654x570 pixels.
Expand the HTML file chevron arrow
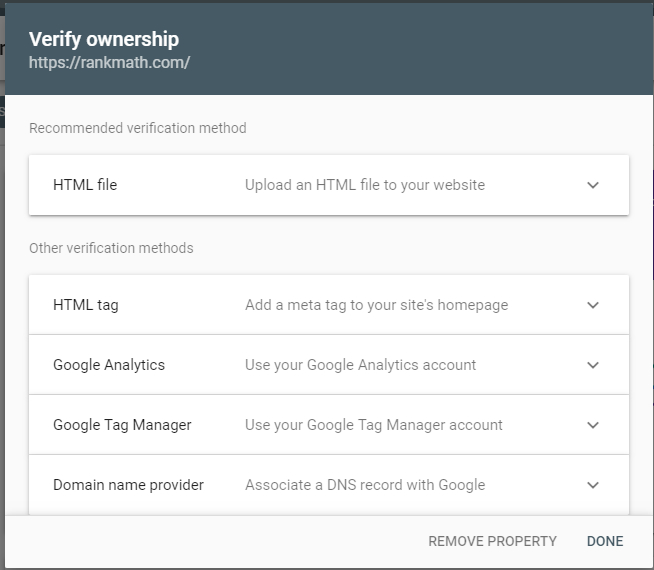pos(593,185)
